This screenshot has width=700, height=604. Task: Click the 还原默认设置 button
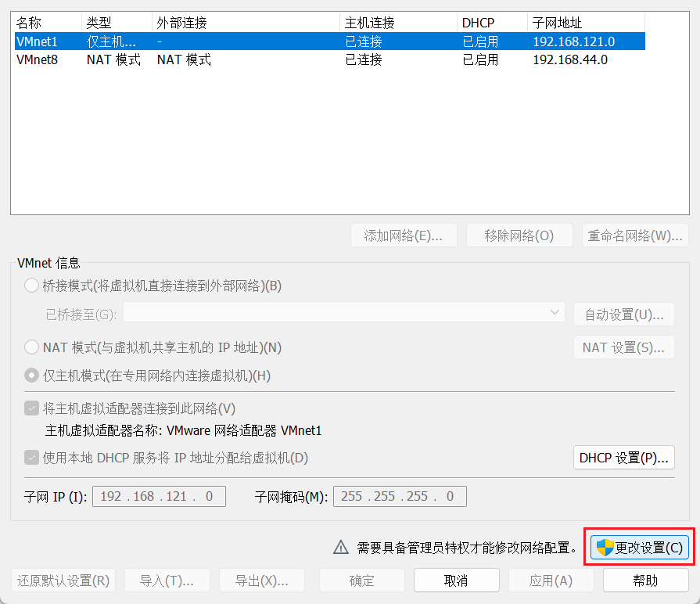[x=63, y=581]
